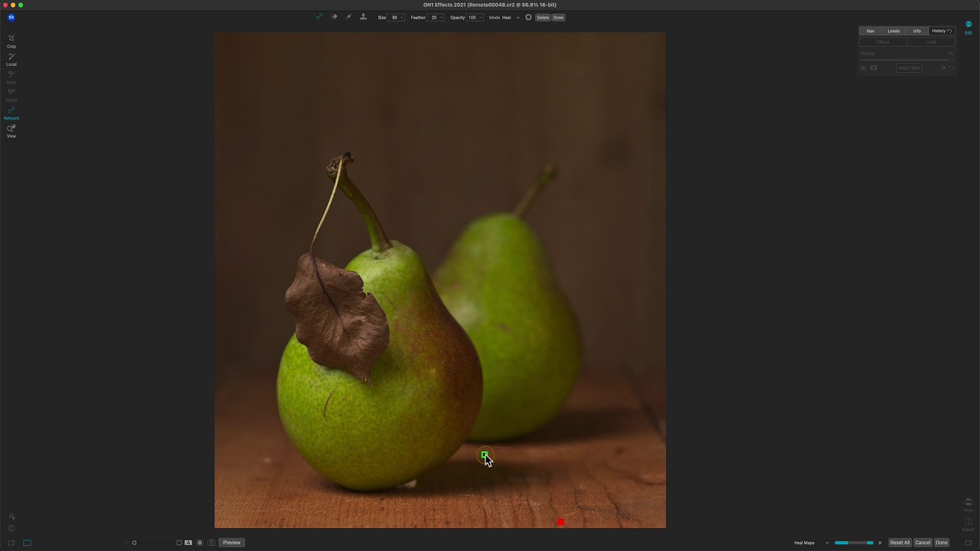Click the bottom-right Done button
980x551 pixels.
942,543
